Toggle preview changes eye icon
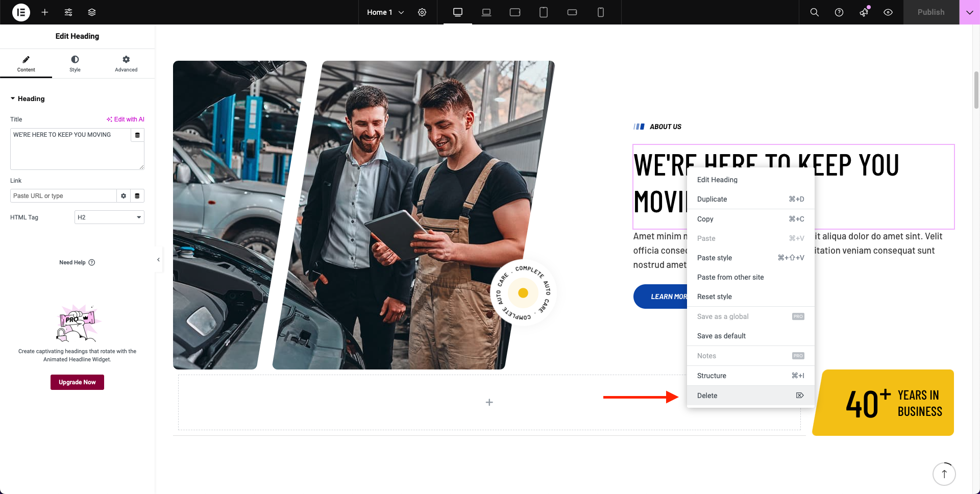 point(888,12)
